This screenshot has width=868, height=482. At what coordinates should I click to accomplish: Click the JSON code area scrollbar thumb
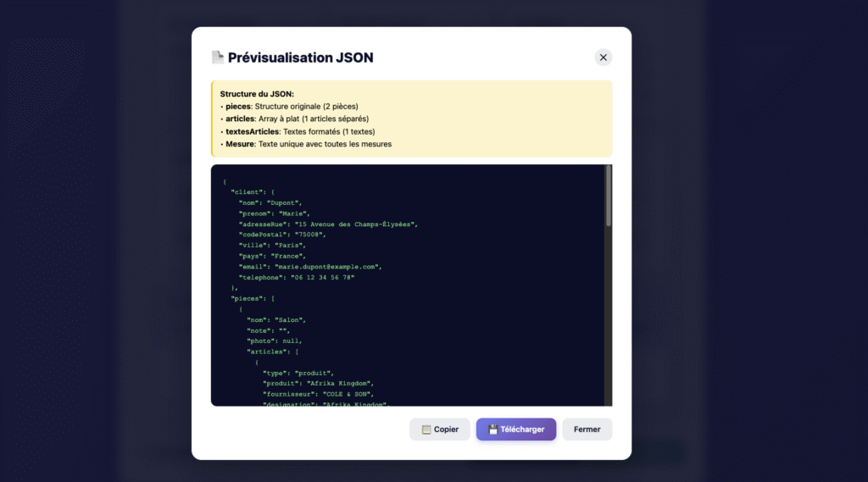point(608,197)
